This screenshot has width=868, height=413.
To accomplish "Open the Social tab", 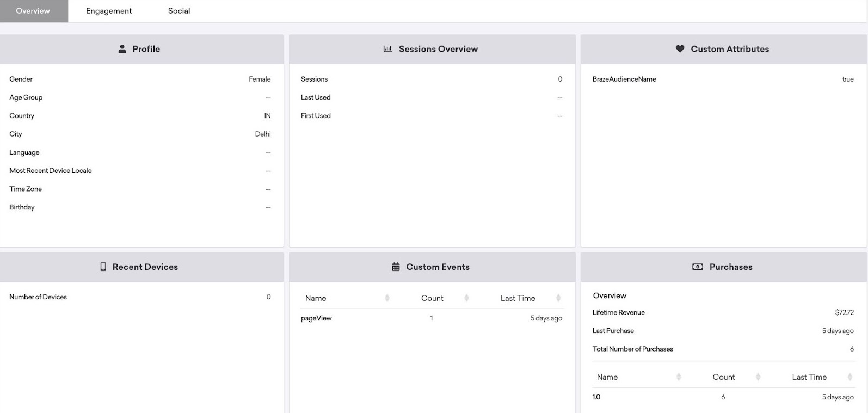I will click(179, 11).
